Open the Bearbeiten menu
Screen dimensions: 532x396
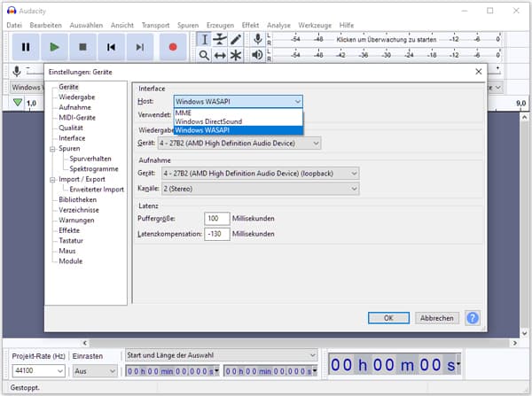pos(46,26)
